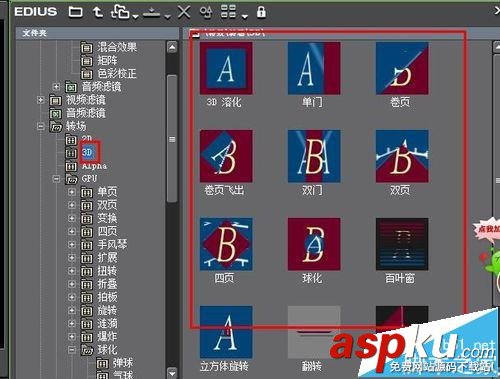Select the 四页 transition thumbnail

tap(226, 244)
